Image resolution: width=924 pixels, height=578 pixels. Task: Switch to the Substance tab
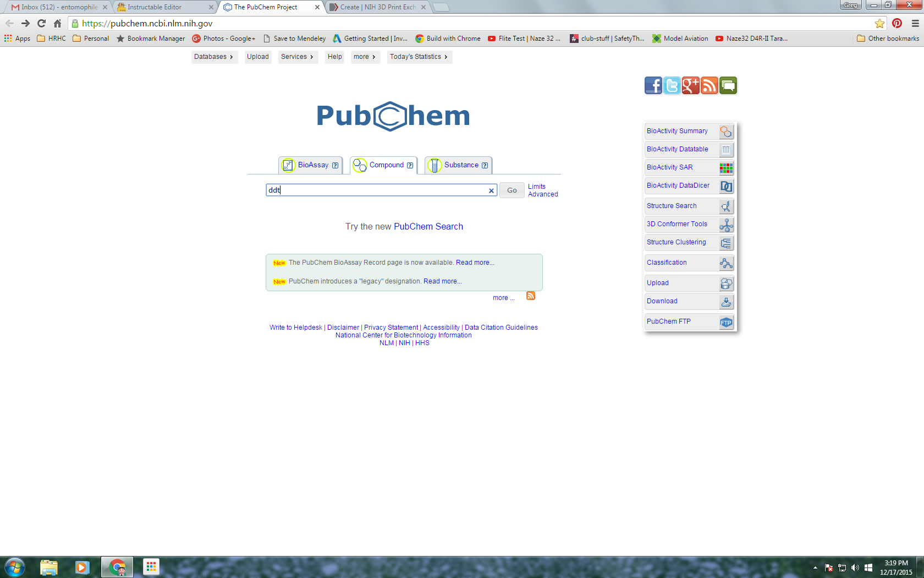[x=458, y=165]
